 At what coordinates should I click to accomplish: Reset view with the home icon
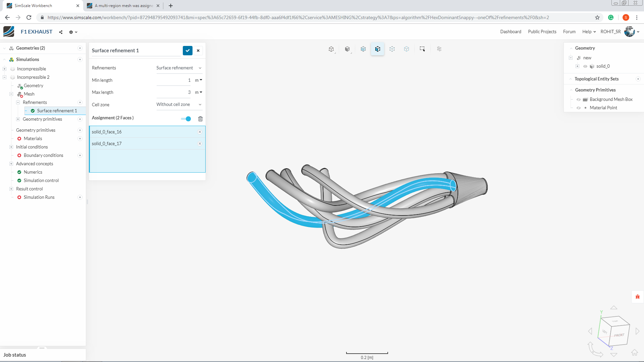[x=634, y=352]
